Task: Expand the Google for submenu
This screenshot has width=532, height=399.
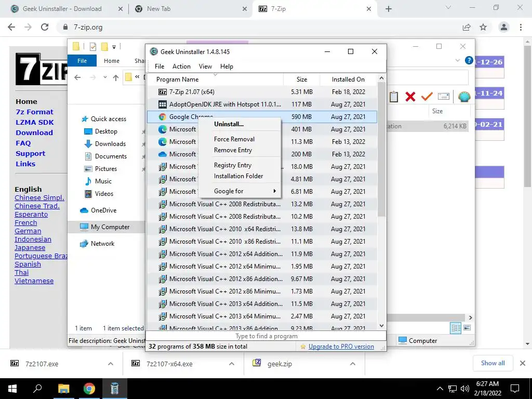Action: (240, 191)
